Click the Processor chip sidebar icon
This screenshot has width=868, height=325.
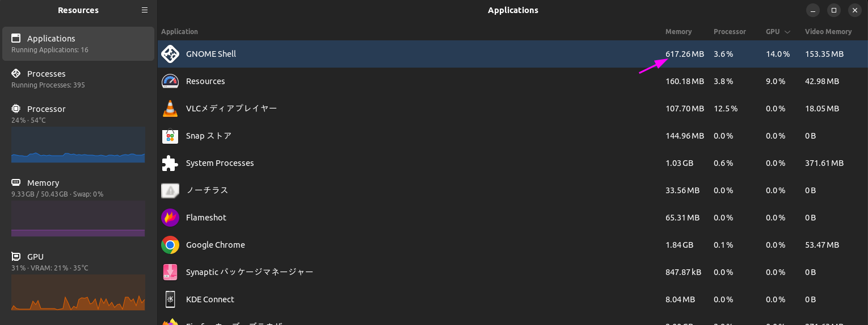(16, 109)
